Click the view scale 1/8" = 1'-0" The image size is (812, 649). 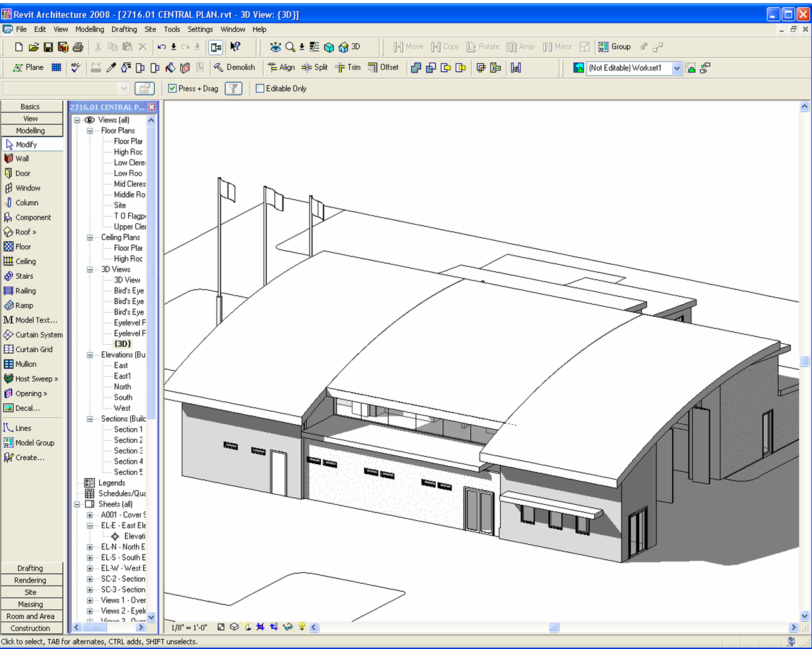pyautogui.click(x=189, y=627)
